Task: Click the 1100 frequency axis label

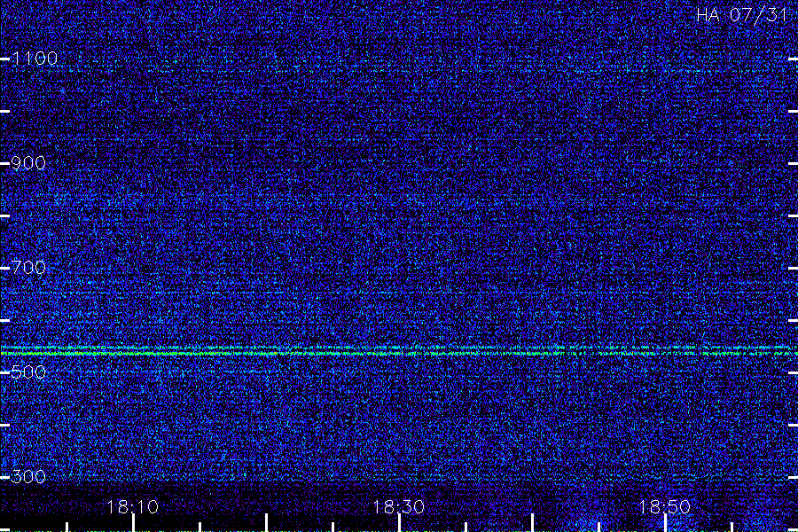Action: point(35,59)
